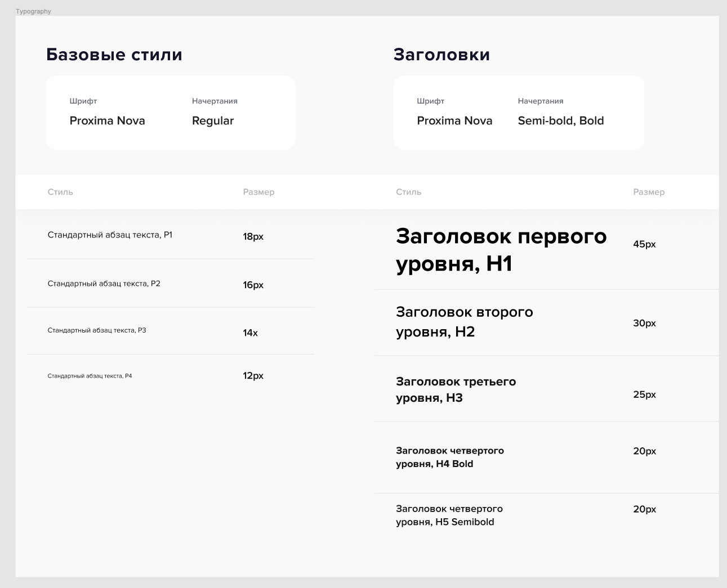The height and width of the screenshot is (588, 727).
Task: Select the 14x size value for P3
Action: coord(249,333)
